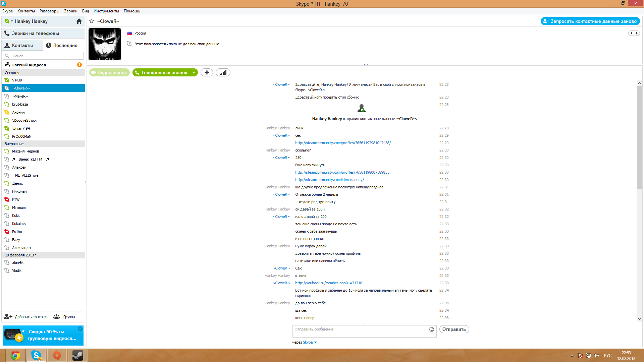Switch to the Контакты tab
Screen dimensions: 644x362
[22, 45]
